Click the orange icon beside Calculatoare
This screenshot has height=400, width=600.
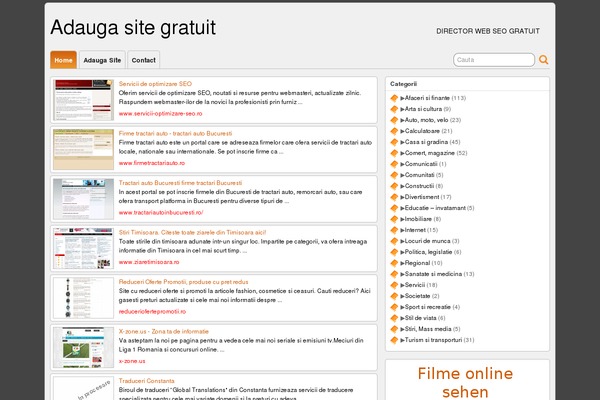394,131
